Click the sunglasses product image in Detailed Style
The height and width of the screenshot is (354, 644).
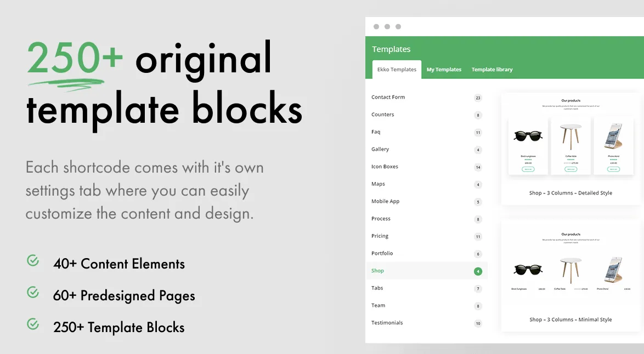(528, 135)
